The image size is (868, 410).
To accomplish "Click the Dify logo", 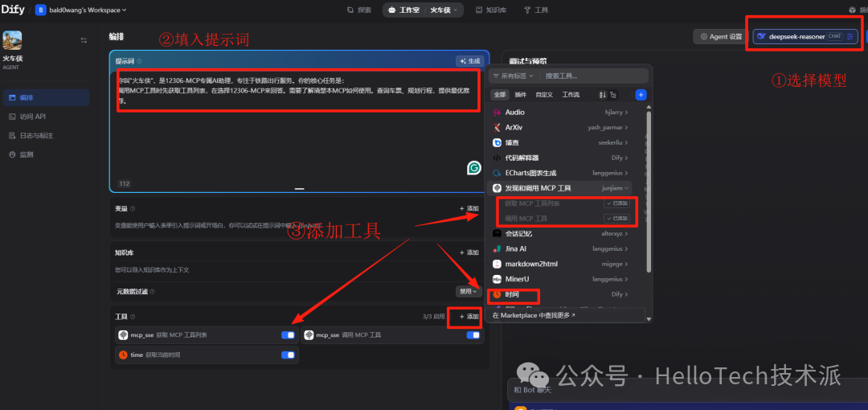I will coord(12,9).
